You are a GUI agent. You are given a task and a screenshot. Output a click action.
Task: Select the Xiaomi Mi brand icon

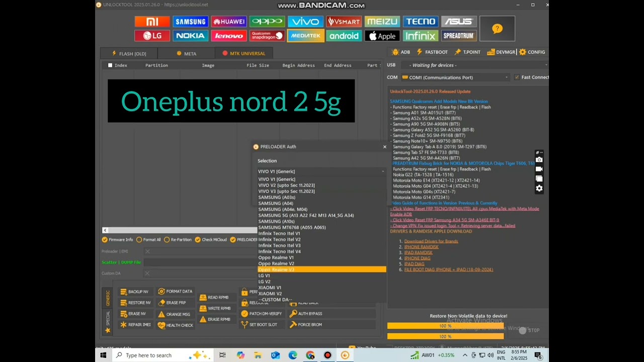point(152,22)
